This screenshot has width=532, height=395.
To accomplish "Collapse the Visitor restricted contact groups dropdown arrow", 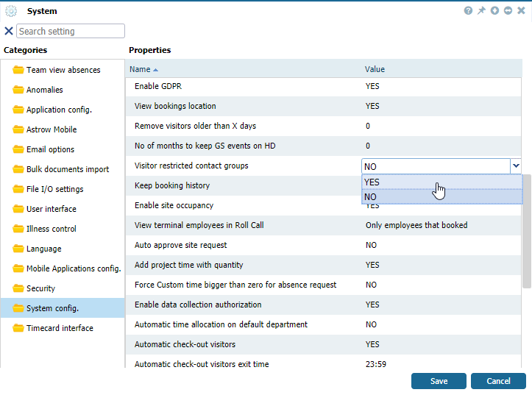I will (x=516, y=167).
